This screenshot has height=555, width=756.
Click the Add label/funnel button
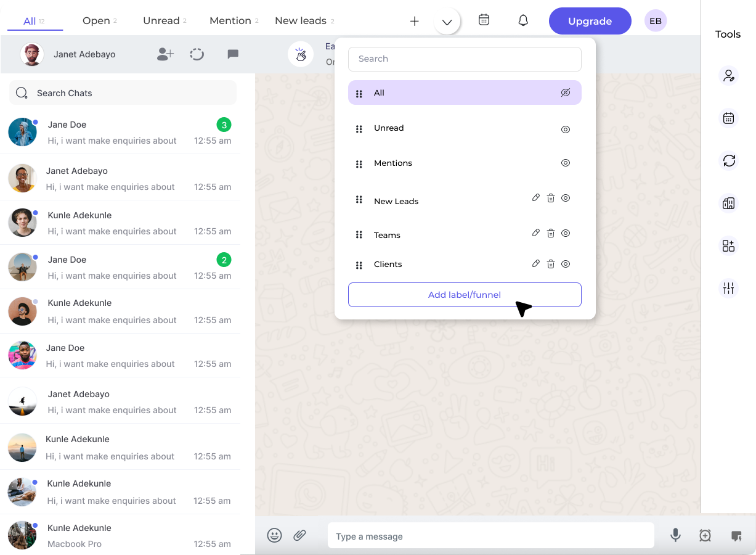coord(465,295)
